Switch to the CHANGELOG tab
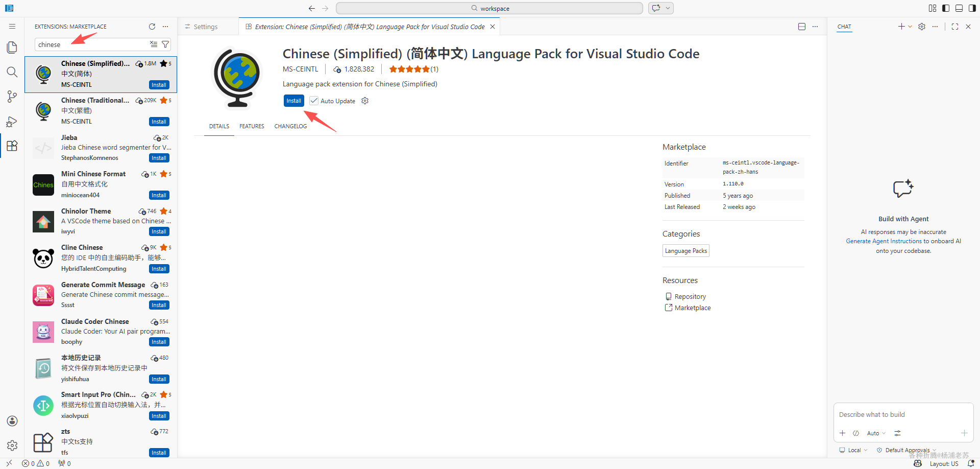Image resolution: width=980 pixels, height=469 pixels. pyautogui.click(x=290, y=126)
